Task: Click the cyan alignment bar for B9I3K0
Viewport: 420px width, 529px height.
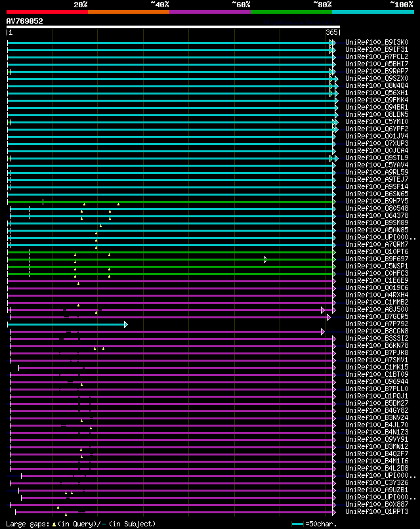Action: 170,43
